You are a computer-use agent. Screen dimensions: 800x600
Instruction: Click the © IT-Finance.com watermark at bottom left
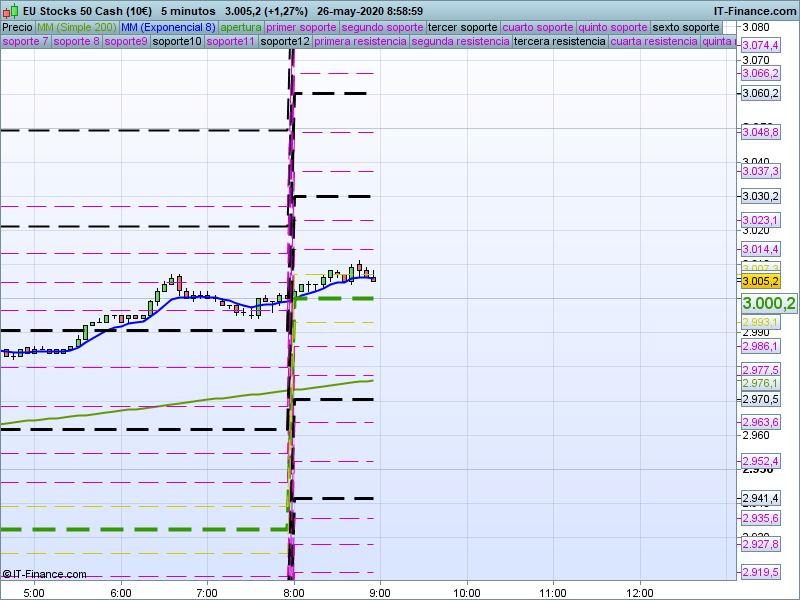click(x=44, y=574)
